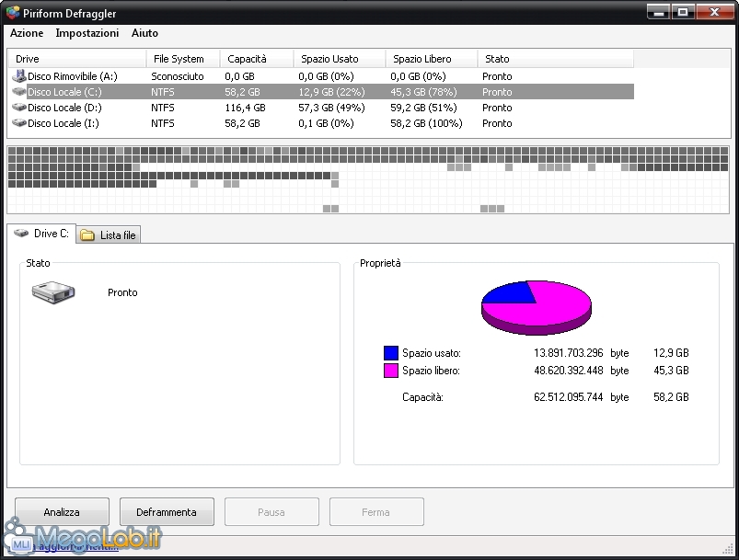The width and height of the screenshot is (739, 560).
Task: Select the Disco Locale (D:) row
Action: click(321, 108)
